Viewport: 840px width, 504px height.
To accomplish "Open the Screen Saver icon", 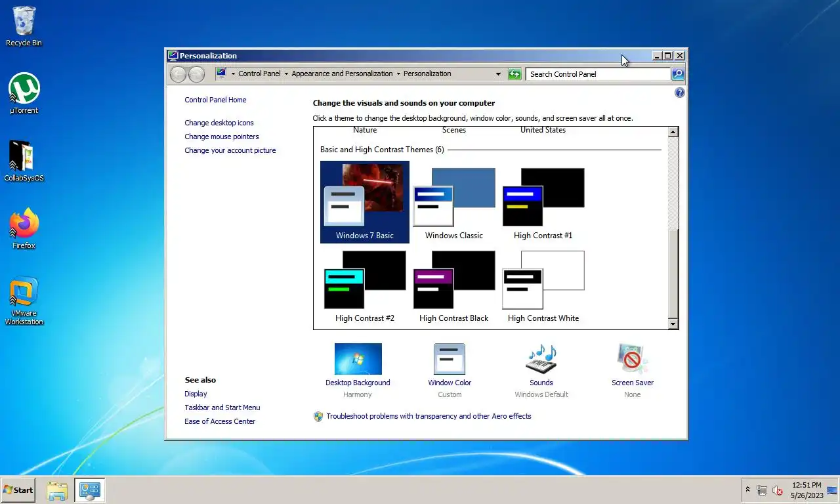I will tap(633, 359).
